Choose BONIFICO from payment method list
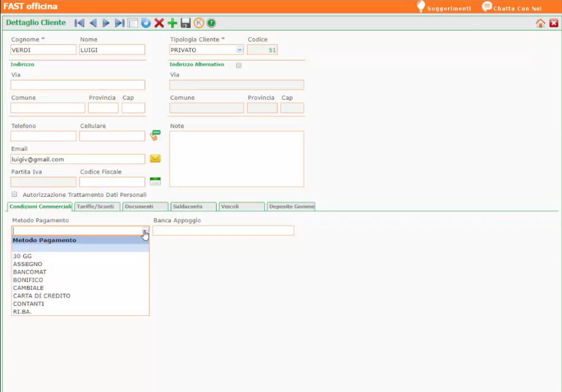Screen dimensions: 562x392 click(28, 280)
